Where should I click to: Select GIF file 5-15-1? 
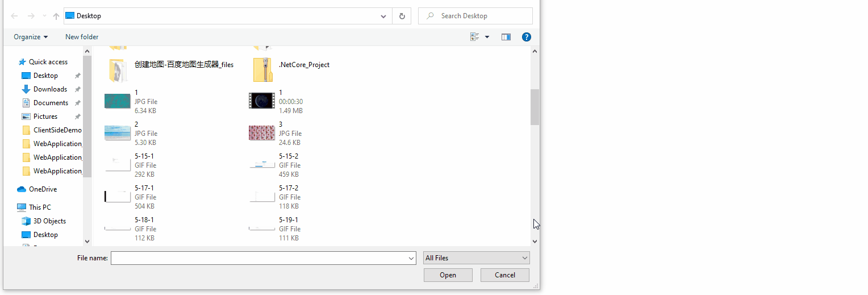[x=130, y=165]
